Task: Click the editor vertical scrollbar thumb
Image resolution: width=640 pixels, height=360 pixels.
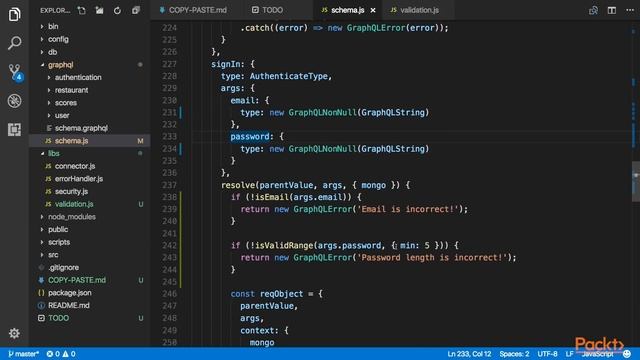Action: click(636, 181)
